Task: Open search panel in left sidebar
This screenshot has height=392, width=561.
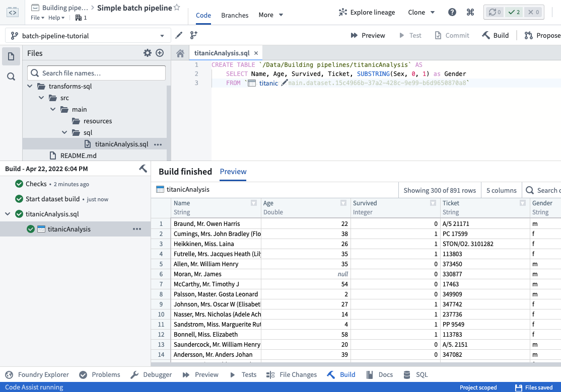Action: tap(11, 76)
